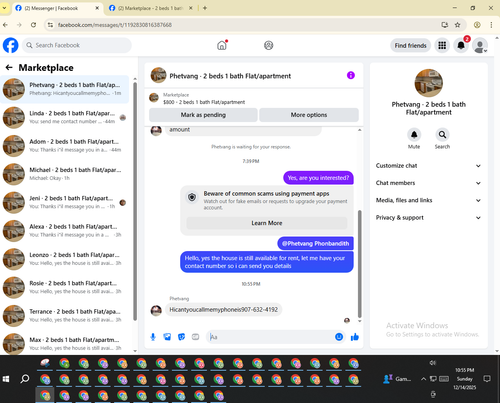Open Windows taskbar search
This screenshot has height=403, width=500.
(x=25, y=379)
